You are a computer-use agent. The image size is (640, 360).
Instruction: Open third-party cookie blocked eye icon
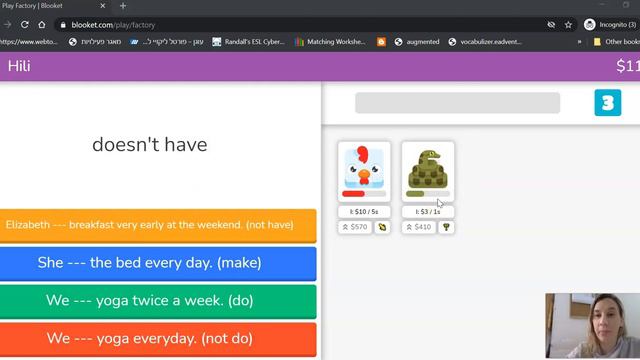(x=551, y=25)
